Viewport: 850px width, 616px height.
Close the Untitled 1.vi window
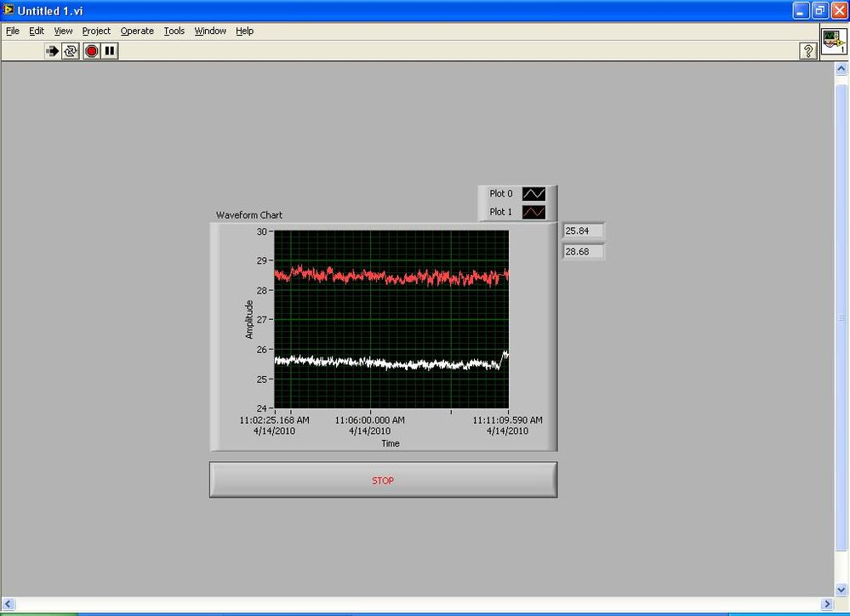pyautogui.click(x=839, y=10)
